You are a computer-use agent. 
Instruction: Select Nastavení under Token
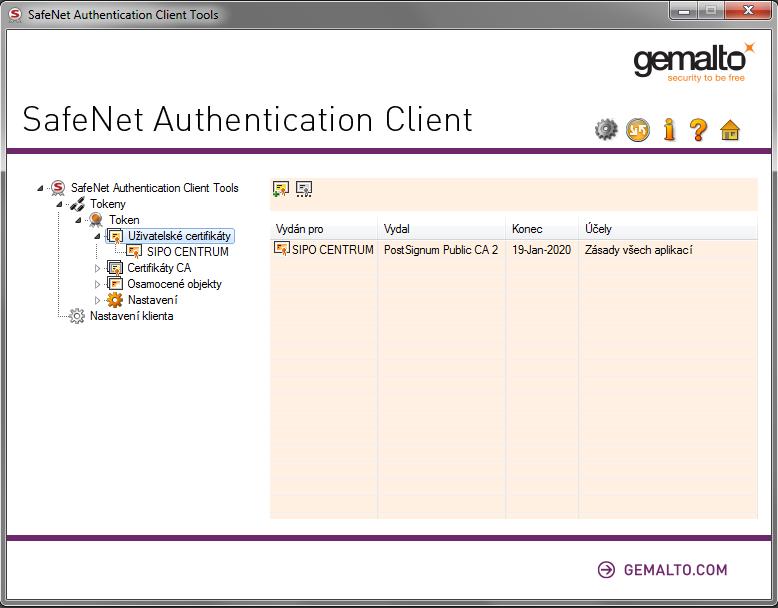153,300
